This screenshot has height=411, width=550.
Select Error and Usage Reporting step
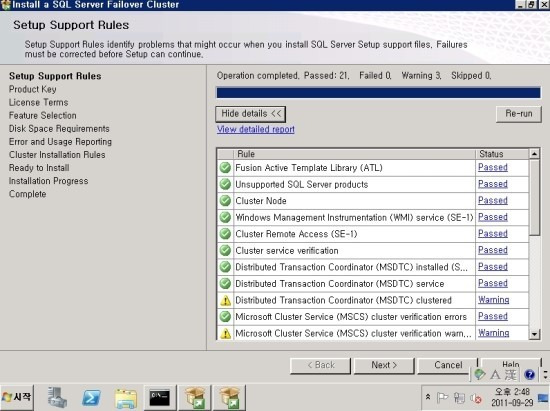click(x=60, y=142)
